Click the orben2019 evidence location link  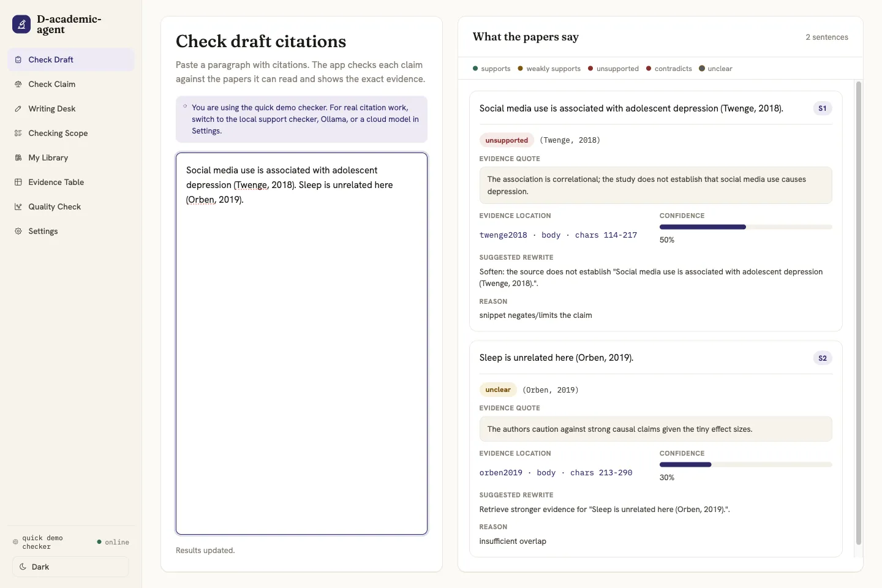coord(556,473)
